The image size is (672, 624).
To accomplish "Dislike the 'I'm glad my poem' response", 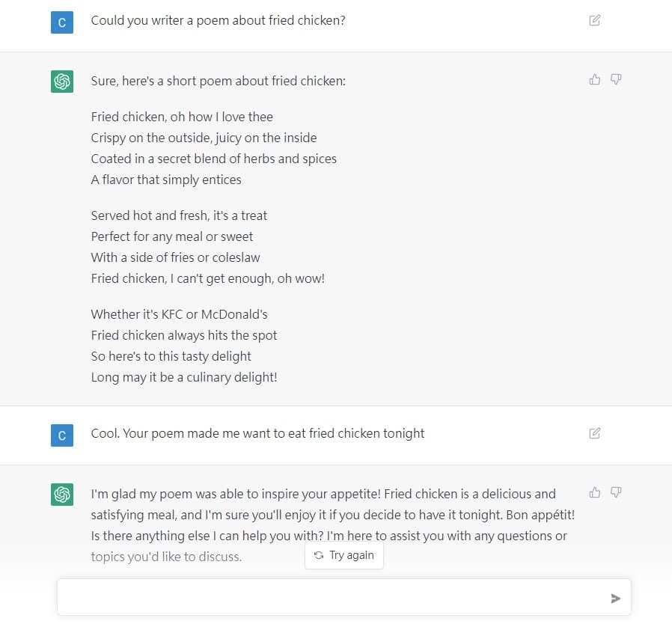I will [616, 492].
